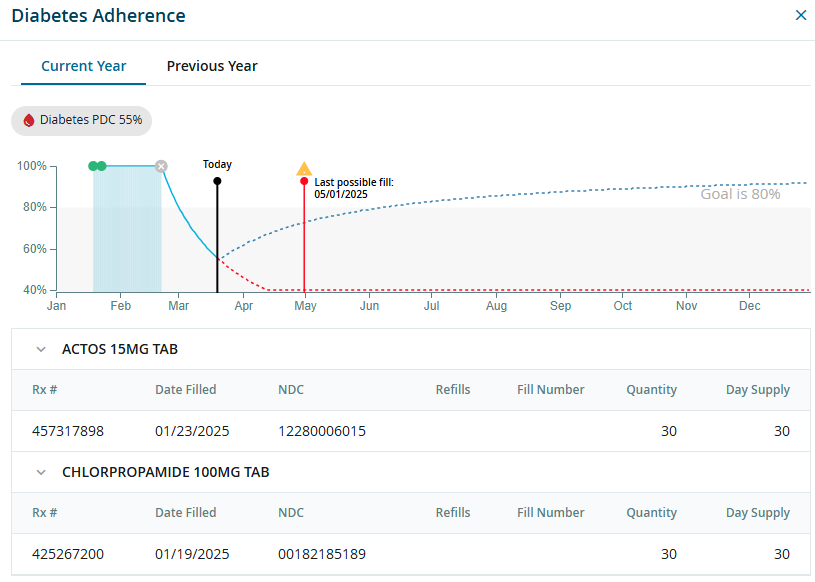Collapse the CHLORPROPAMIDE 100MG TAB section
The width and height of the screenshot is (815, 582).
[x=41, y=472]
